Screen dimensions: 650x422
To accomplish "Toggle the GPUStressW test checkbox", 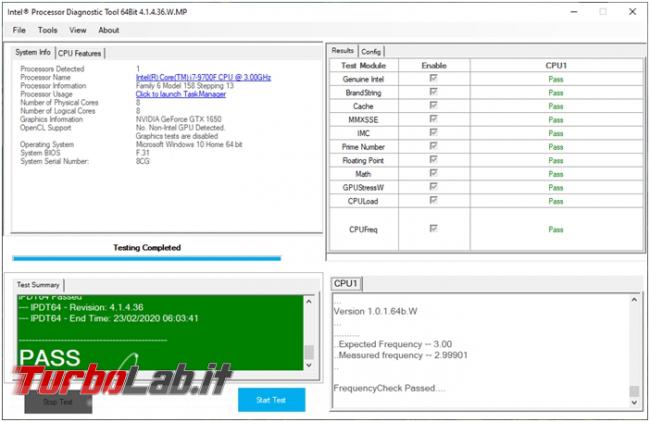I will click(x=434, y=187).
